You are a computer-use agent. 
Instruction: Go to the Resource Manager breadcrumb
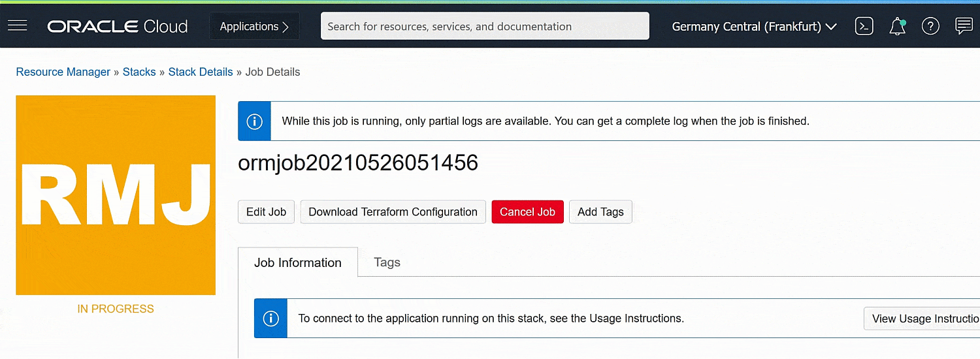[x=63, y=72]
